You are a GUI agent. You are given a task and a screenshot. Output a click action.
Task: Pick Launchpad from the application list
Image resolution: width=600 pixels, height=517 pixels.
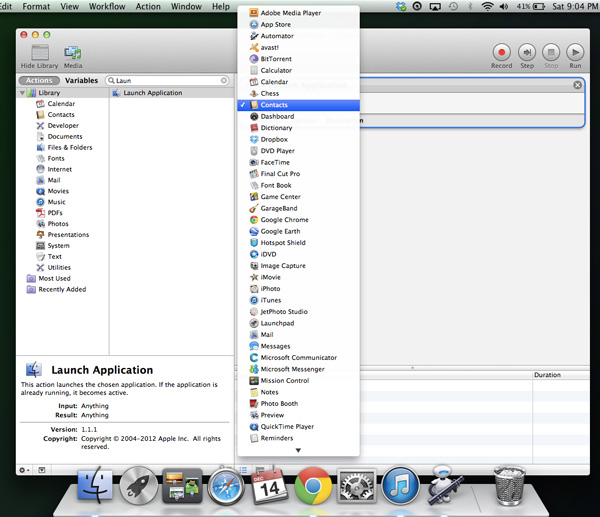298,323
